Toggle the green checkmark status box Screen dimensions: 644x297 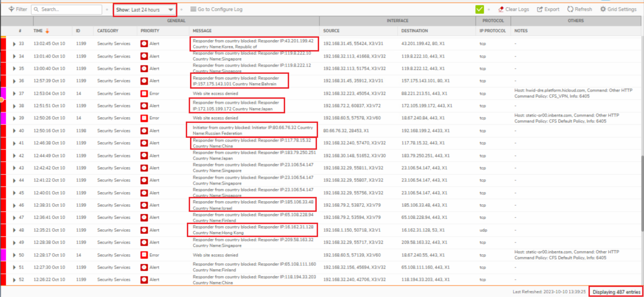tap(480, 9)
